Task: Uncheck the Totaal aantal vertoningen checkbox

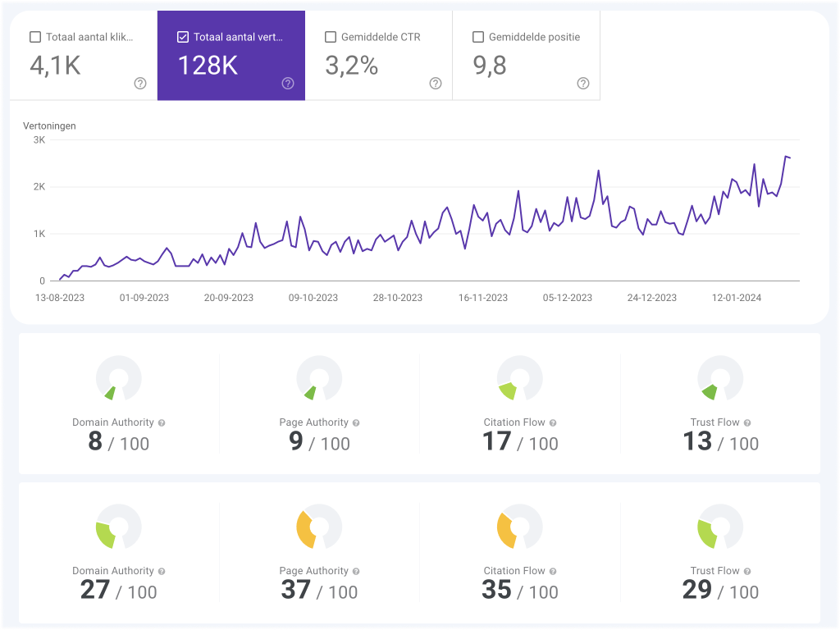Action: tap(183, 36)
